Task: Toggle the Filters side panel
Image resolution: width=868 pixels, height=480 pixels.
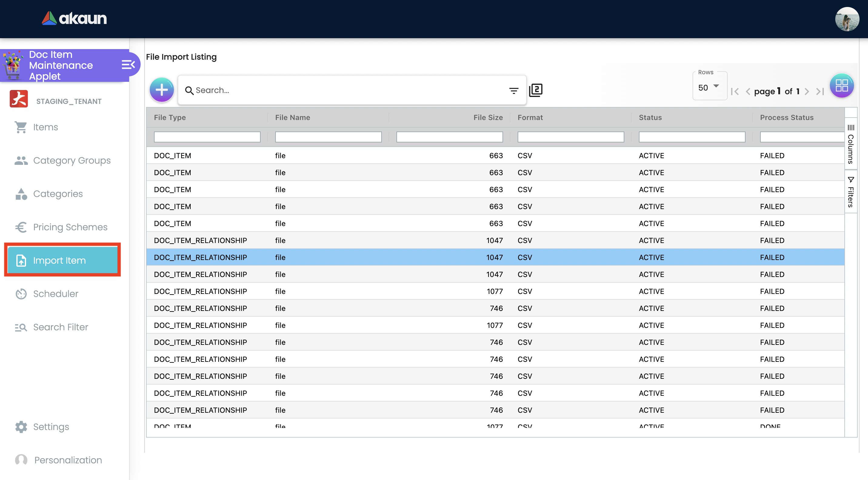Action: (x=850, y=192)
